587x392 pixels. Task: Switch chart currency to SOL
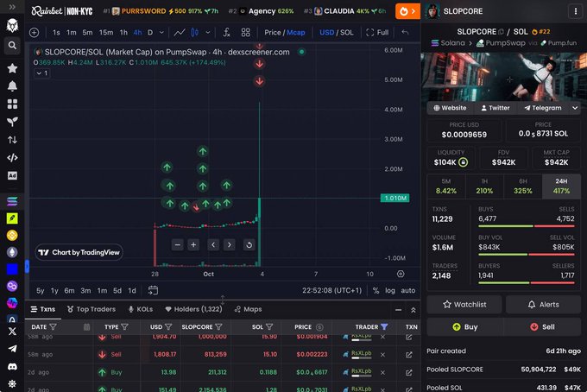pos(347,33)
